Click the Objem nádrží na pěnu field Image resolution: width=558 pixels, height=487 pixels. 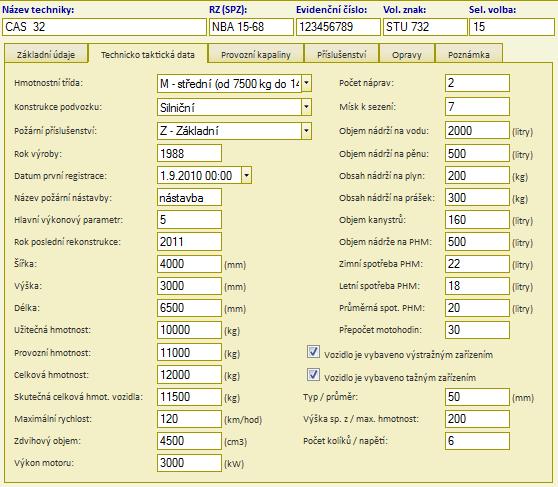point(477,153)
